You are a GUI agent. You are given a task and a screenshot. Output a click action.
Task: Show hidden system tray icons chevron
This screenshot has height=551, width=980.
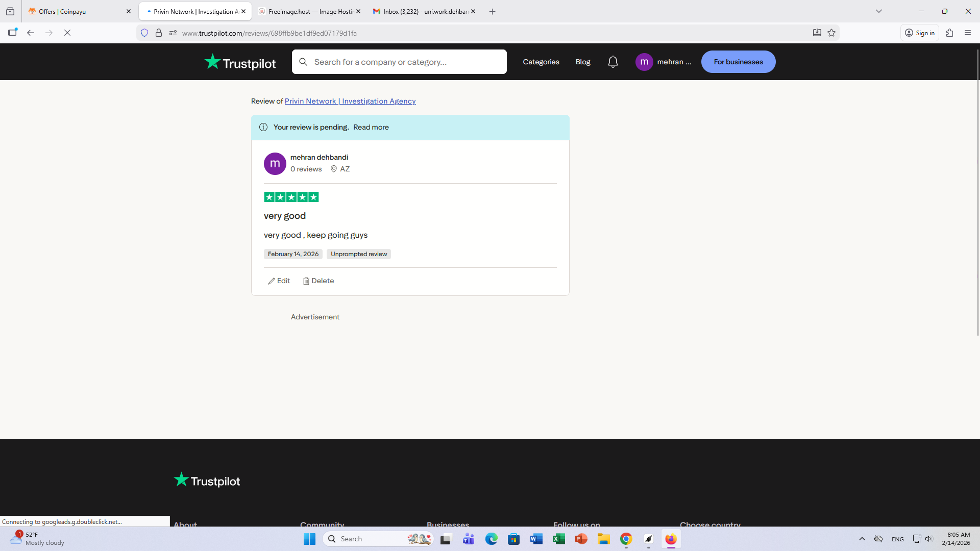pyautogui.click(x=862, y=539)
